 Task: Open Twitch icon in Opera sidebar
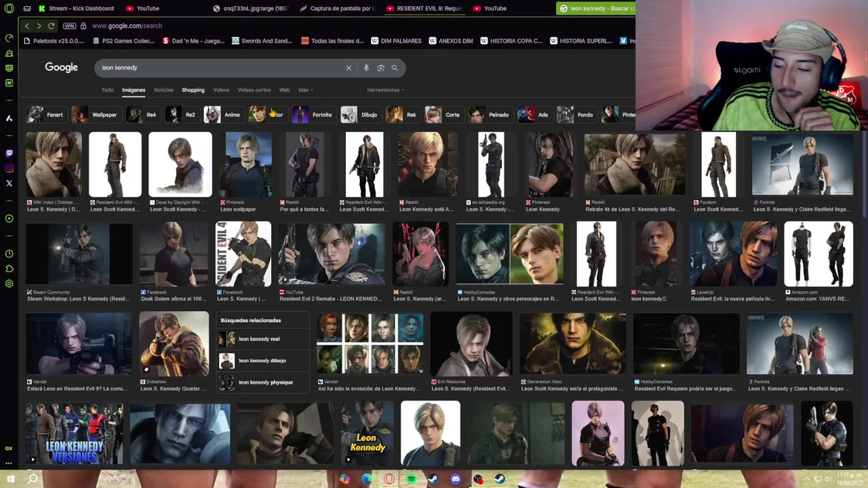(9, 153)
